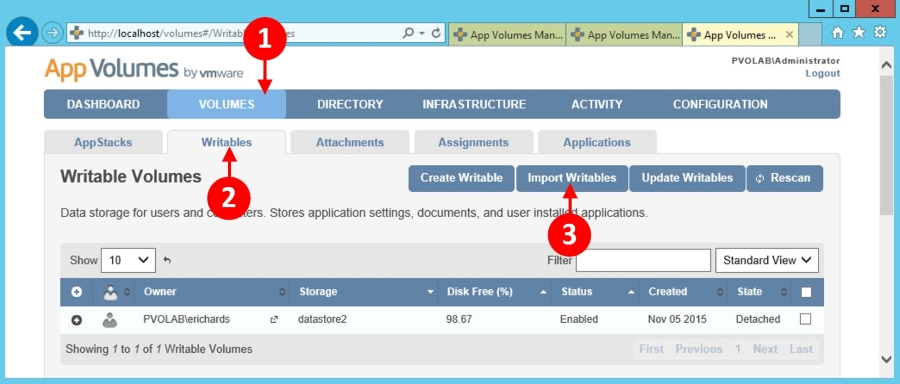Open the CONFIGURATION menu
The width and height of the screenshot is (900, 384).
720,104
